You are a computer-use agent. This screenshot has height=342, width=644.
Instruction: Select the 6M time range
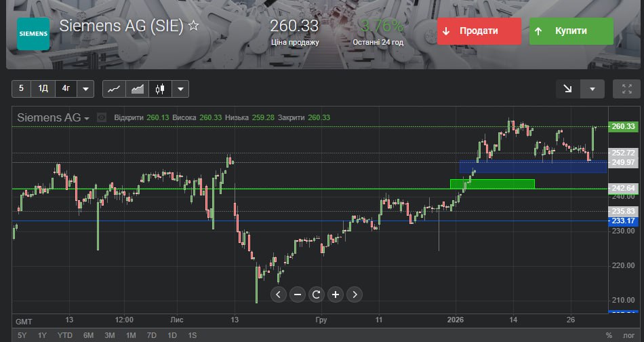click(x=88, y=335)
